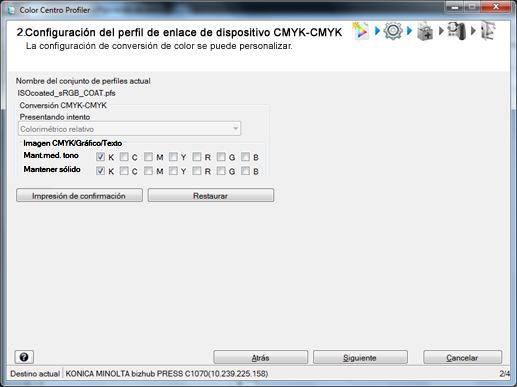Click the first wizard step icon with colorful arrow
Image resolution: width=517 pixels, height=387 pixels.
coord(361,31)
